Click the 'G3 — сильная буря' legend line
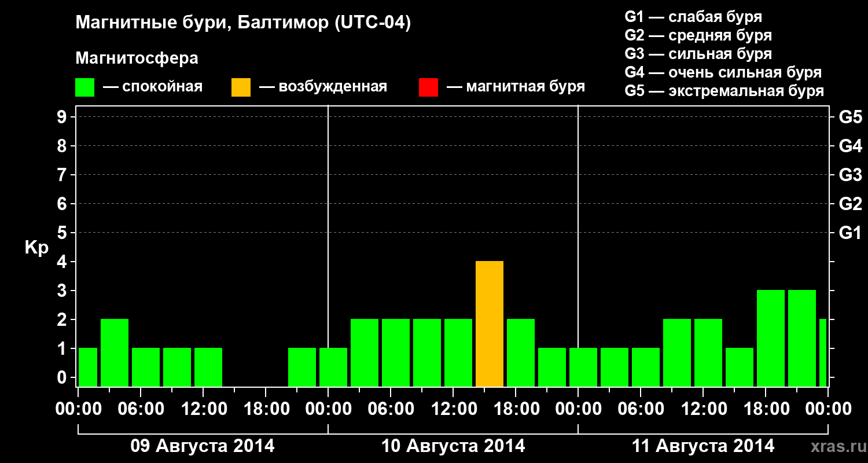This screenshot has height=463, width=868. (x=698, y=54)
